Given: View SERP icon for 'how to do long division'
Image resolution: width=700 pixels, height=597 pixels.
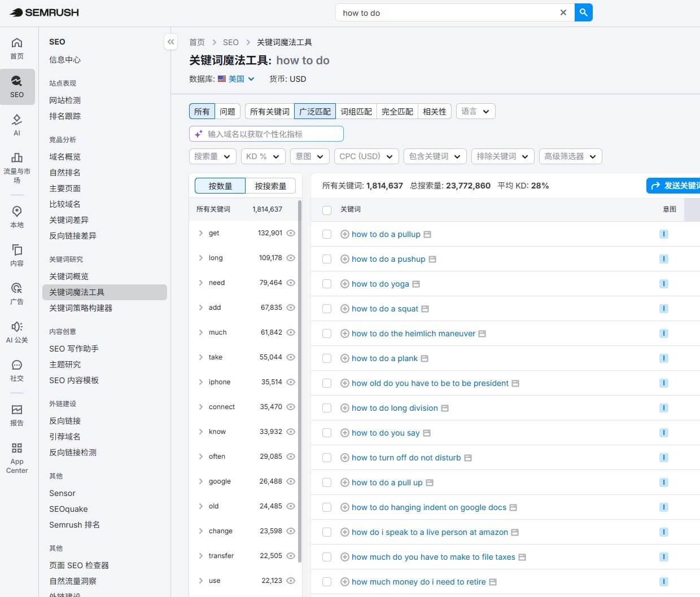Looking at the screenshot, I should click(445, 408).
